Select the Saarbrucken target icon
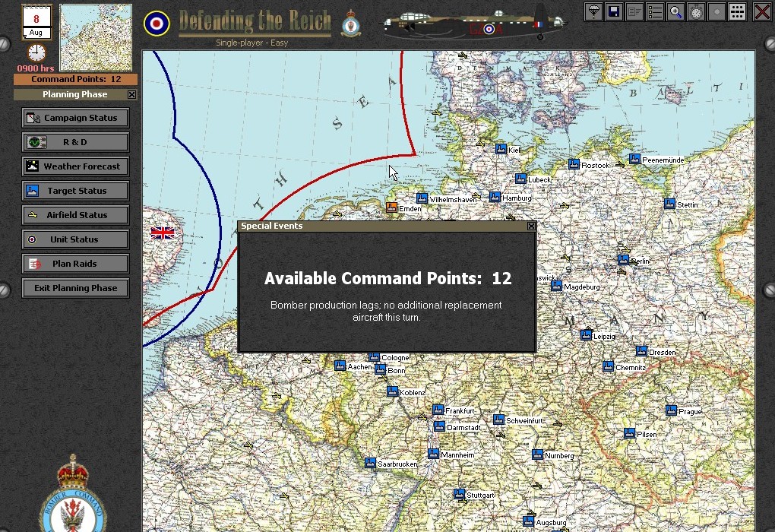Screen dimensions: 775x532 pyautogui.click(x=370, y=464)
